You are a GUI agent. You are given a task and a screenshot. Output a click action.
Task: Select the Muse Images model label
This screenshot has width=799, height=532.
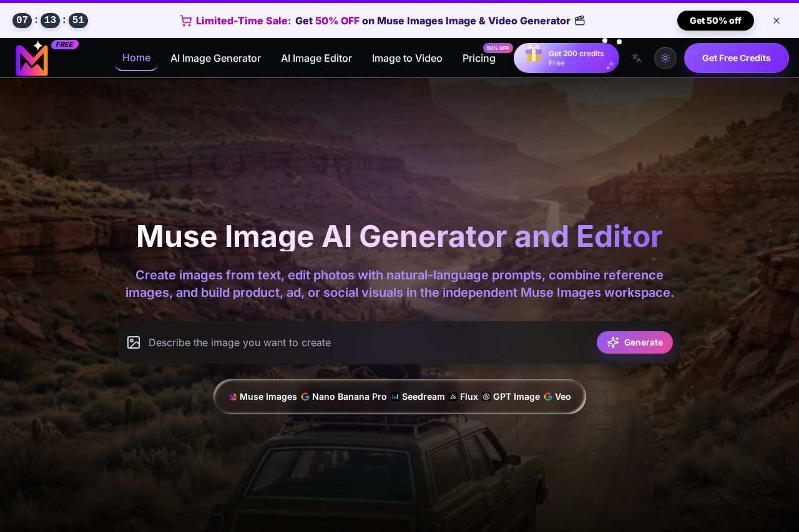point(268,397)
